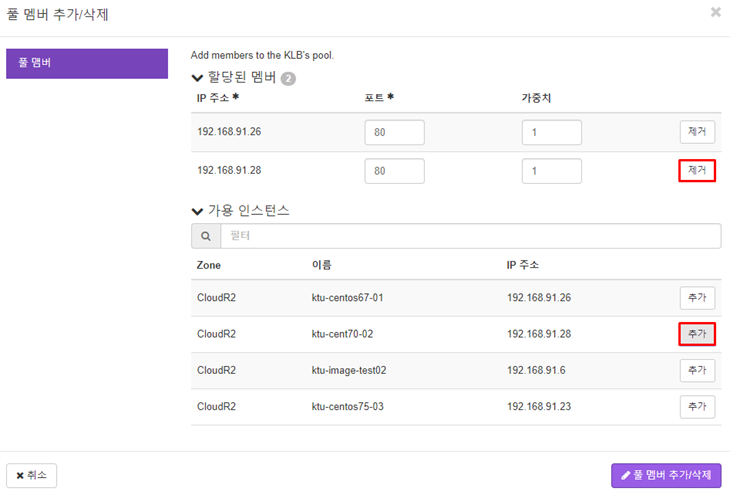Screen dimensions: 730x495
Task: Select the 풀 멤버 sidebar tab
Action: click(87, 63)
